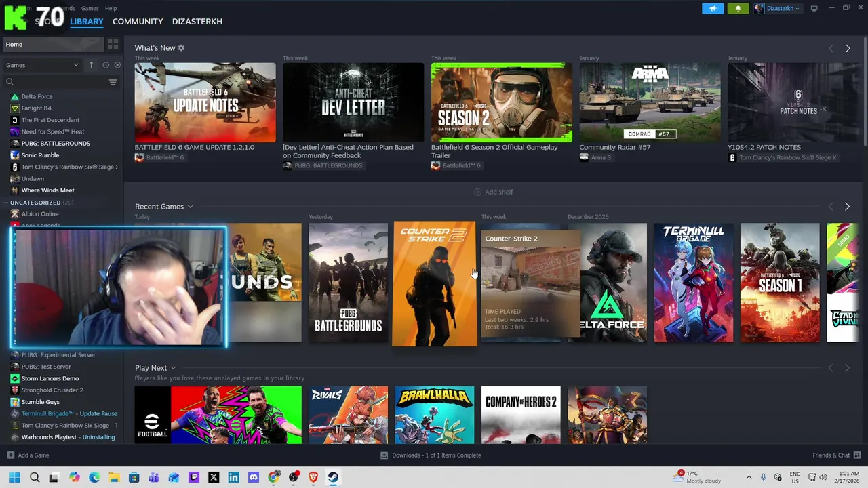868x488 pixels.
Task: Expand Recent Games shelf dropdown
Action: [x=190, y=207]
